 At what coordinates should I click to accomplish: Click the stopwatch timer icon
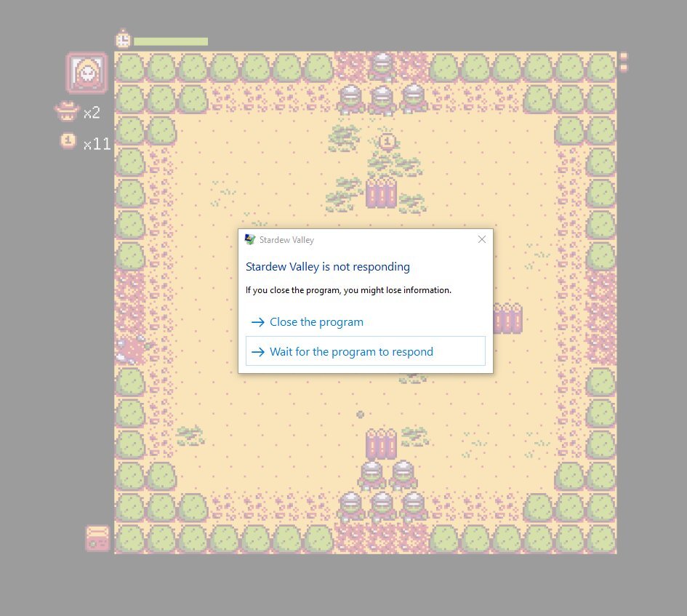point(123,39)
